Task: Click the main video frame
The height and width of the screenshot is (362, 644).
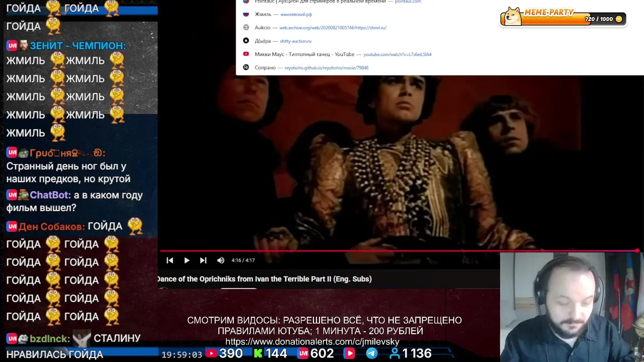Action: point(401,162)
